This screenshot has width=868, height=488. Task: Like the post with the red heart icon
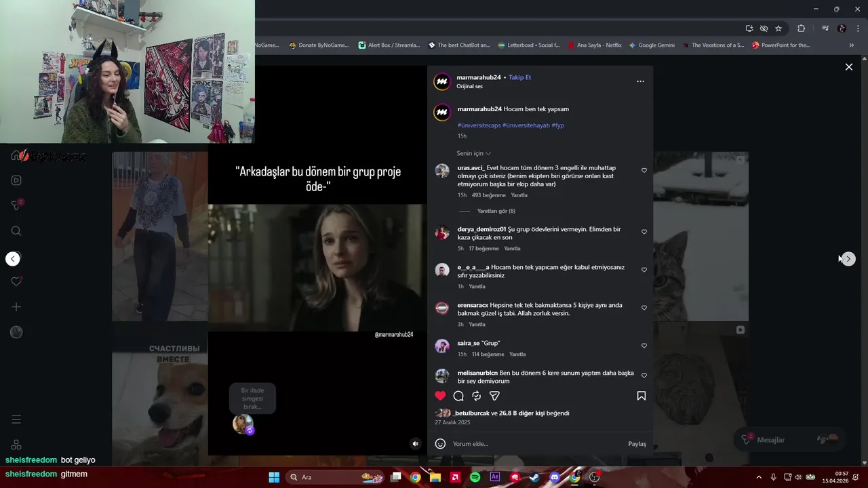tap(441, 396)
